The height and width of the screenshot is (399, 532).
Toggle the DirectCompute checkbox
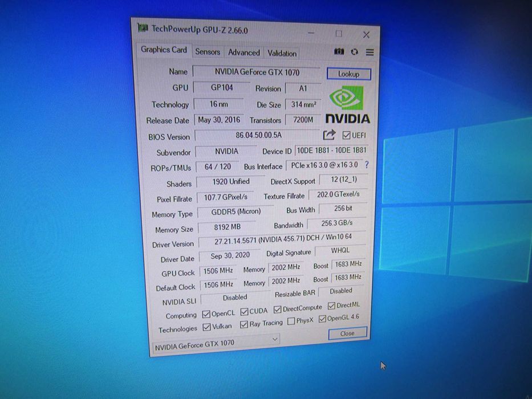[x=278, y=310]
